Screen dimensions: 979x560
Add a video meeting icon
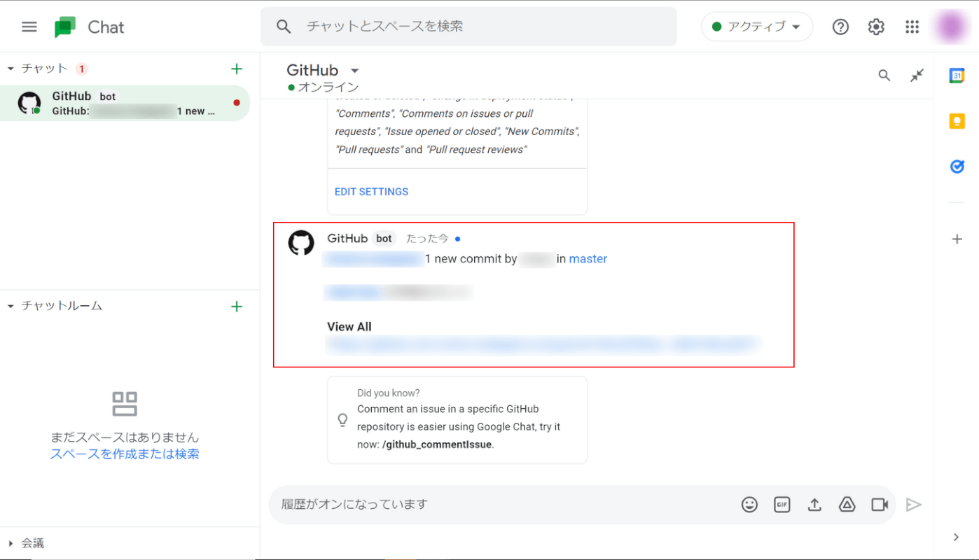[x=880, y=505]
